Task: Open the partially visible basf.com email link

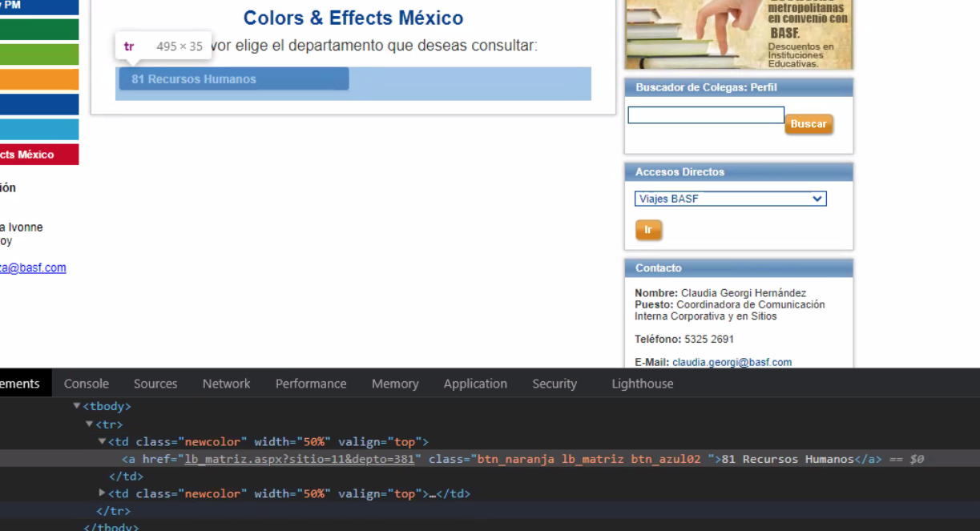Action: [x=33, y=268]
